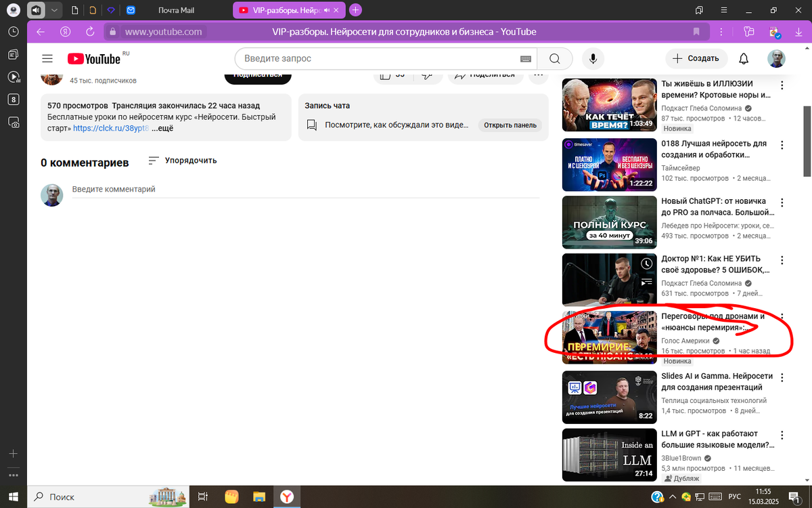Screen dimensions: 812x508
Task: Add Доктор №1 to Watch later clock
Action: 647,263
